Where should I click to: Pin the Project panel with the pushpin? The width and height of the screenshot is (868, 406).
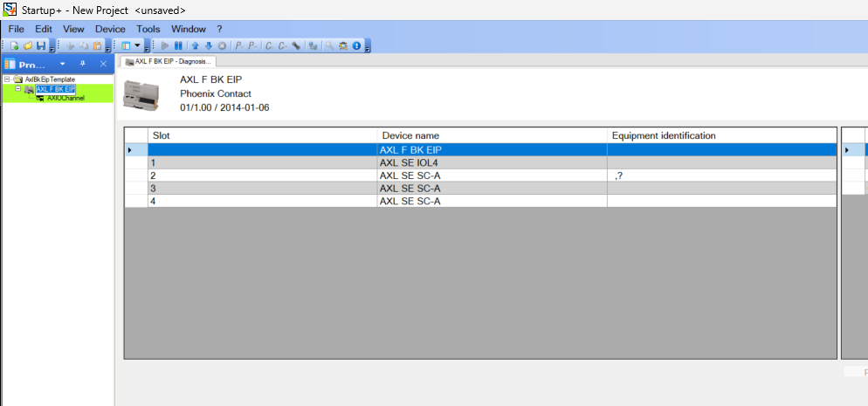pos(82,64)
